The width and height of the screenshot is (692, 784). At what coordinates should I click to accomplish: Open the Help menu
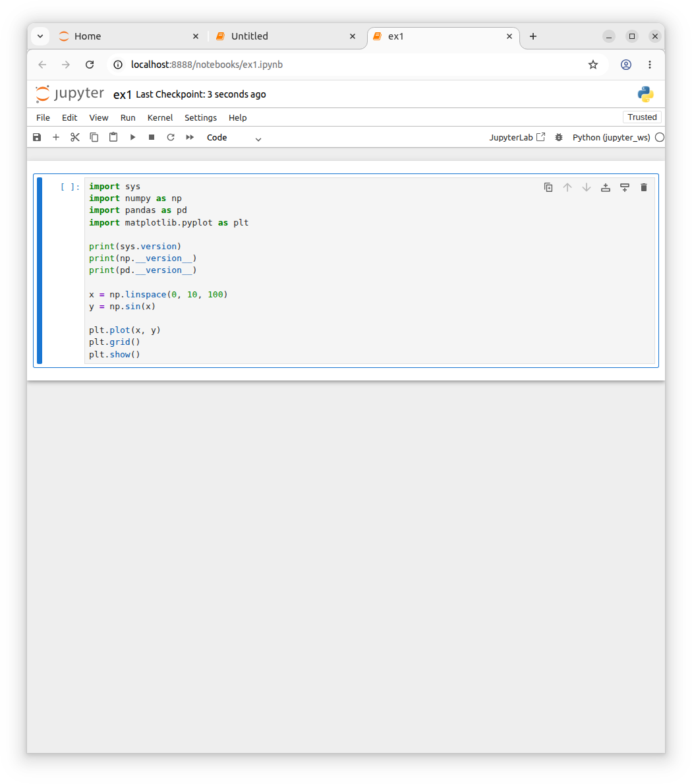tap(237, 117)
